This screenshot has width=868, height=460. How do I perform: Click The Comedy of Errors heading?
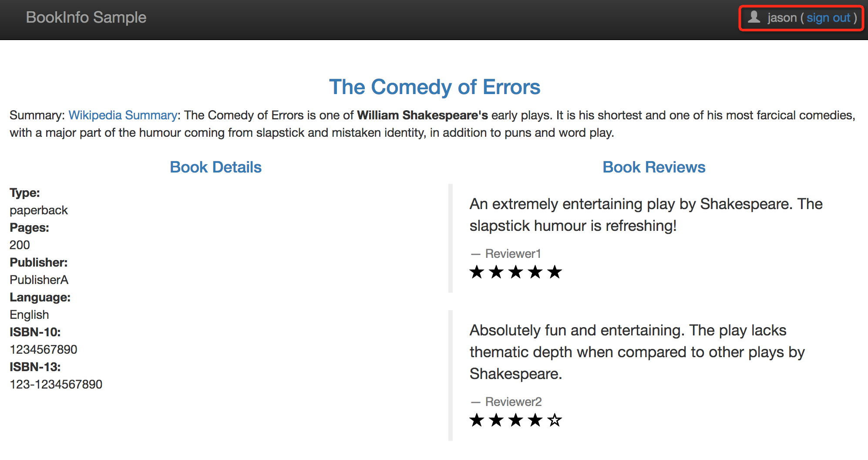pos(434,87)
